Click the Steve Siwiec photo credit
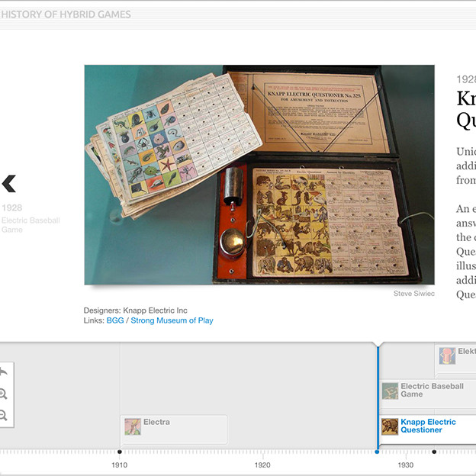This screenshot has height=476, width=476. tap(414, 294)
